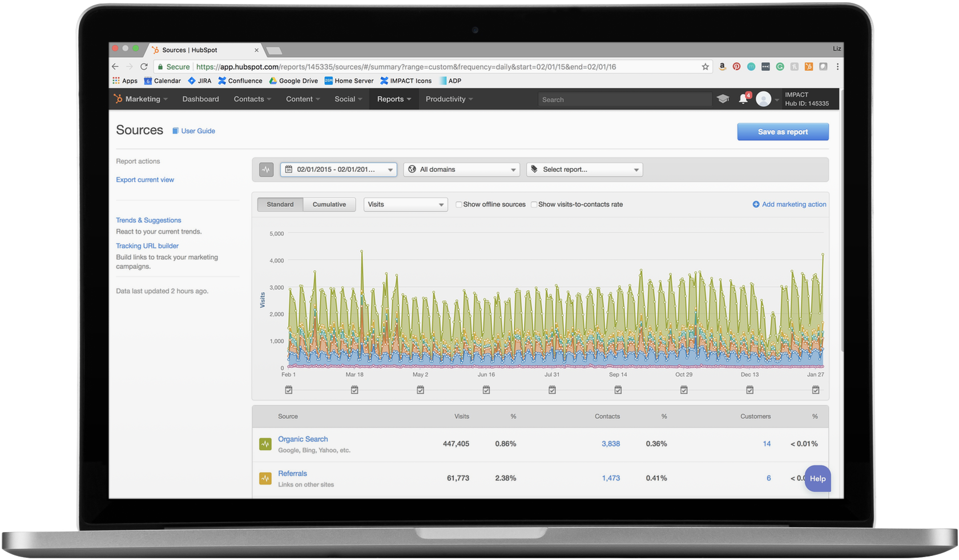Switch chart to Cumulative view
This screenshot has height=560, width=959.
(x=329, y=204)
